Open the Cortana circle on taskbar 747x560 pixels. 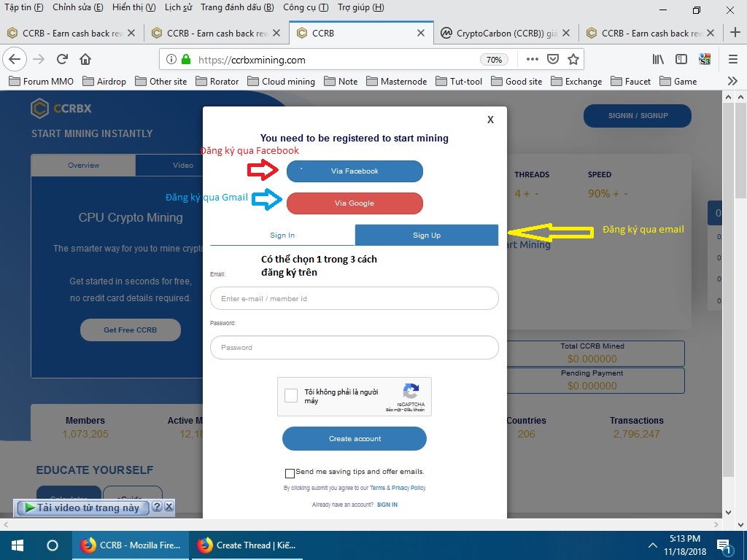53,545
